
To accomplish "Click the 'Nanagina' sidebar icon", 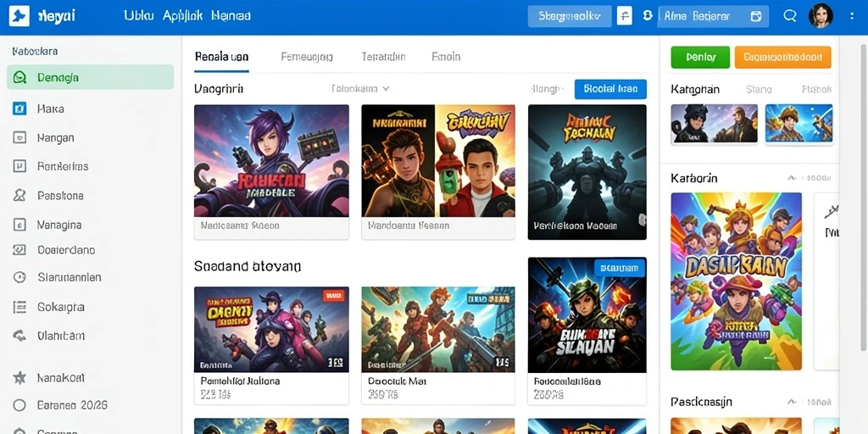I will (19, 225).
